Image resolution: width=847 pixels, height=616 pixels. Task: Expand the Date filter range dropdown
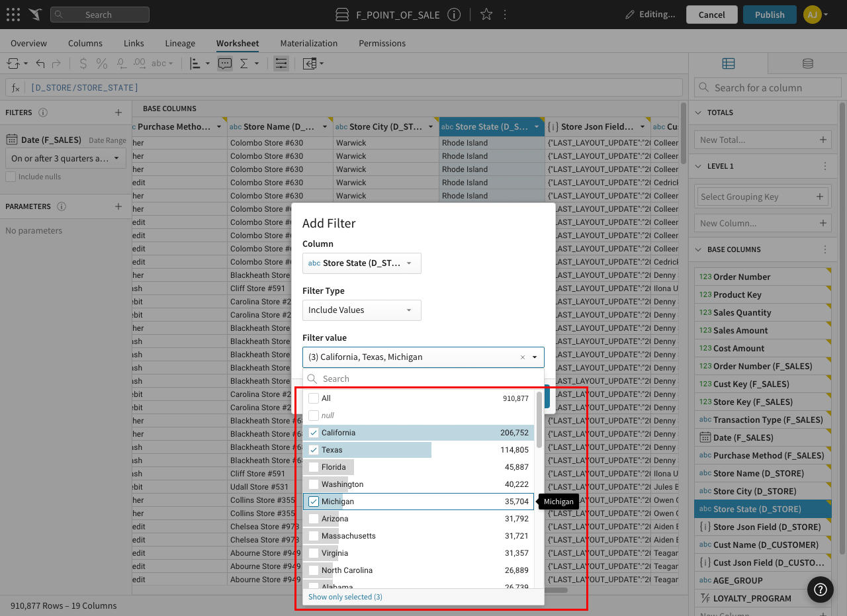tap(65, 159)
